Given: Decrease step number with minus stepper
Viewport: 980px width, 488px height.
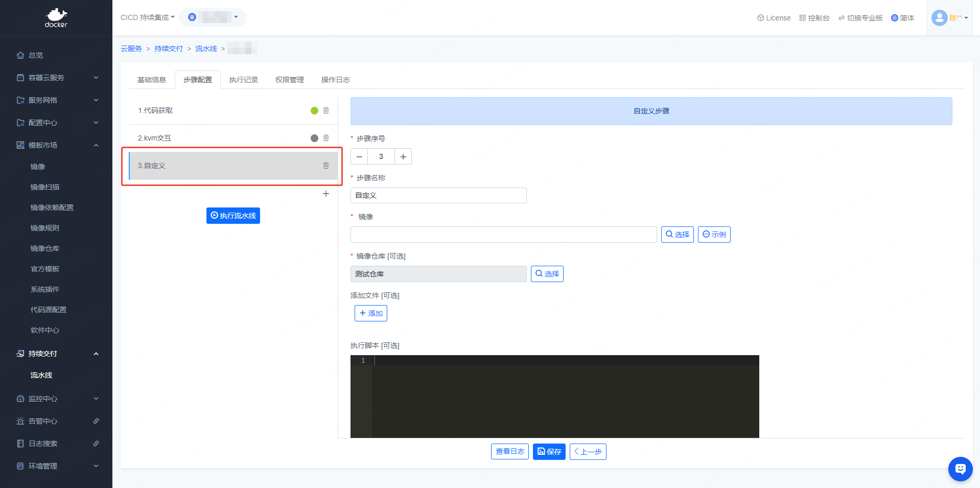Looking at the screenshot, I should click(359, 156).
